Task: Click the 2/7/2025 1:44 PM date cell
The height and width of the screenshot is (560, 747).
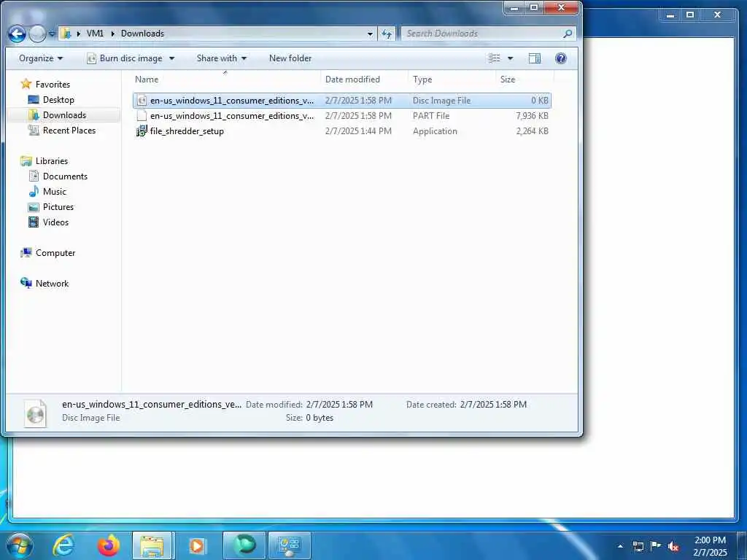Action: click(358, 131)
